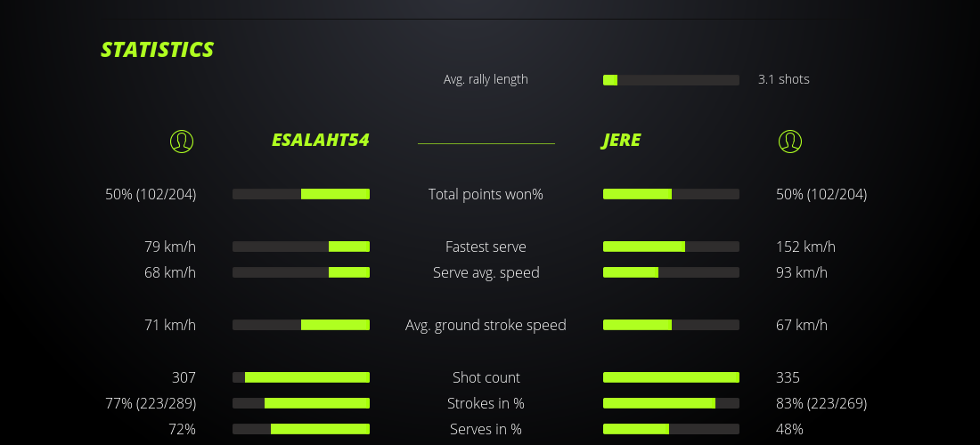Select JERE's 83% (223/269) strokes value
The height and width of the screenshot is (445, 980).
point(821,403)
